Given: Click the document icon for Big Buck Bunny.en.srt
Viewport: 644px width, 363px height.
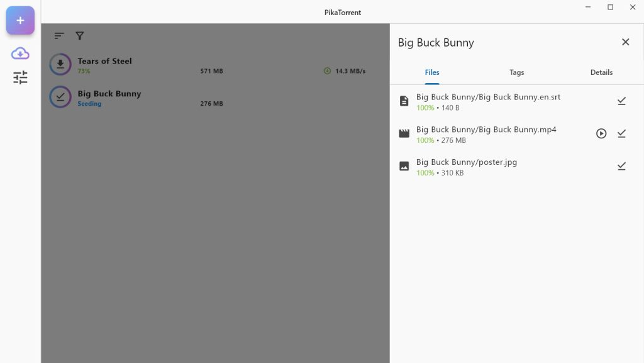Looking at the screenshot, I should [x=404, y=101].
